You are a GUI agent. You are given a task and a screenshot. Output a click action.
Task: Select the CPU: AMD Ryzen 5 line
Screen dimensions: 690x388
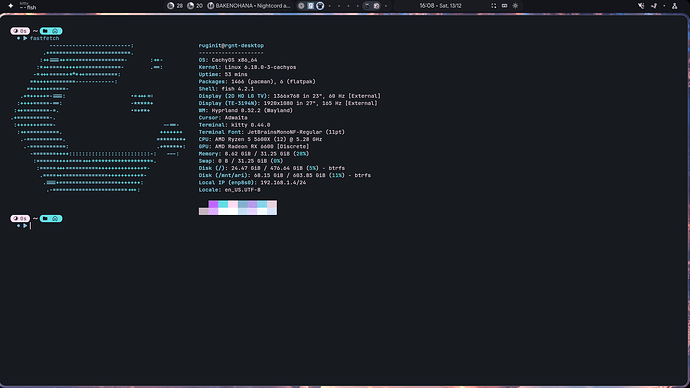[260, 139]
